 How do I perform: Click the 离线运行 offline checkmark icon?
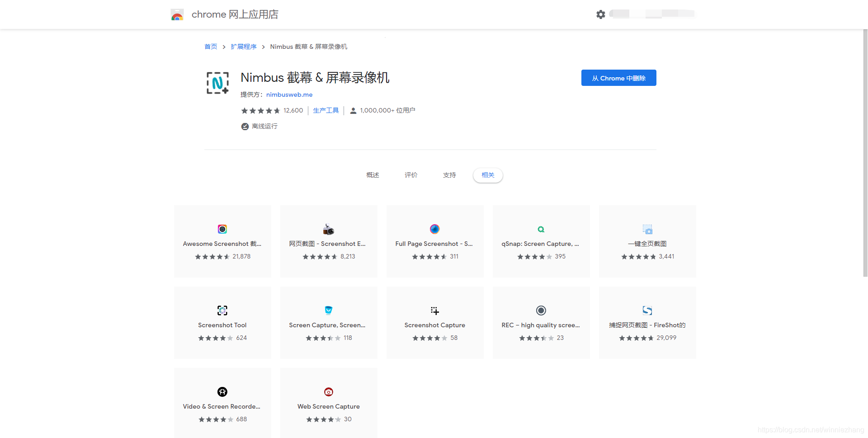pos(245,127)
